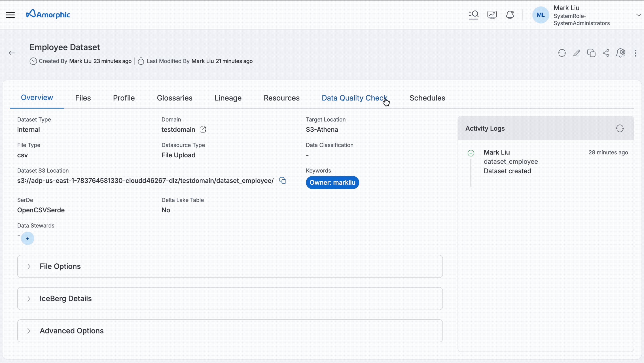Click the Owner: markliu keyword tag
The image size is (644, 363).
click(332, 183)
